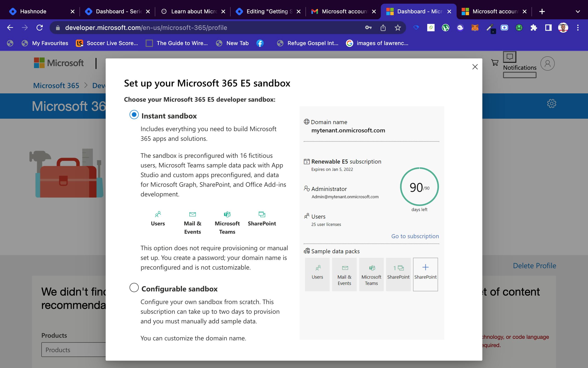Close the Hashnode tab
588x368 pixels.
72,11
